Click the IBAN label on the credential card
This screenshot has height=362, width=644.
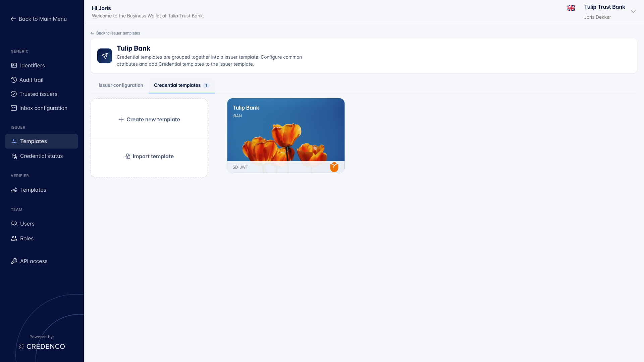point(237,116)
